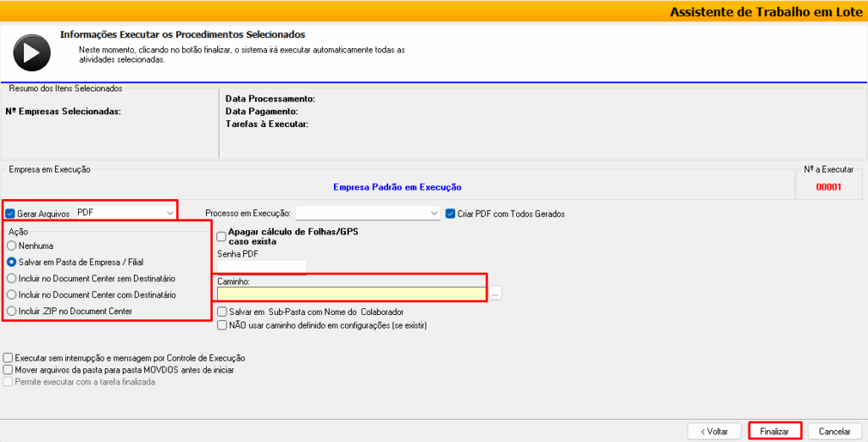Viewport: 868px width, 442px height.
Task: Toggle the Gerar Arquivos checkbox
Action: pos(10,213)
